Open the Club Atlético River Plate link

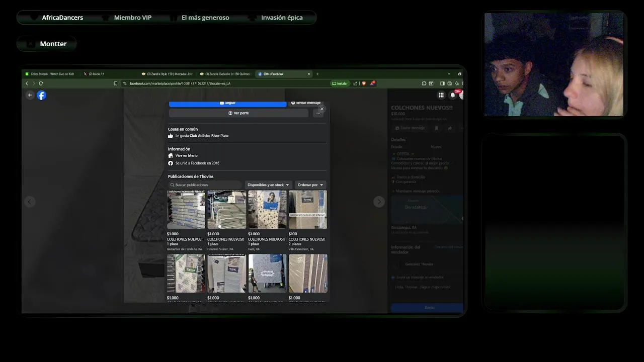click(x=209, y=136)
